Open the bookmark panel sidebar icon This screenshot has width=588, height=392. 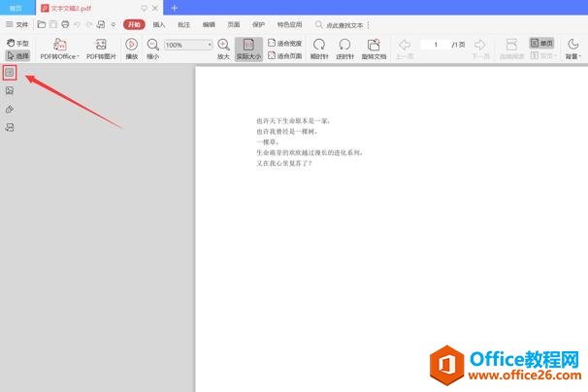tap(10, 72)
